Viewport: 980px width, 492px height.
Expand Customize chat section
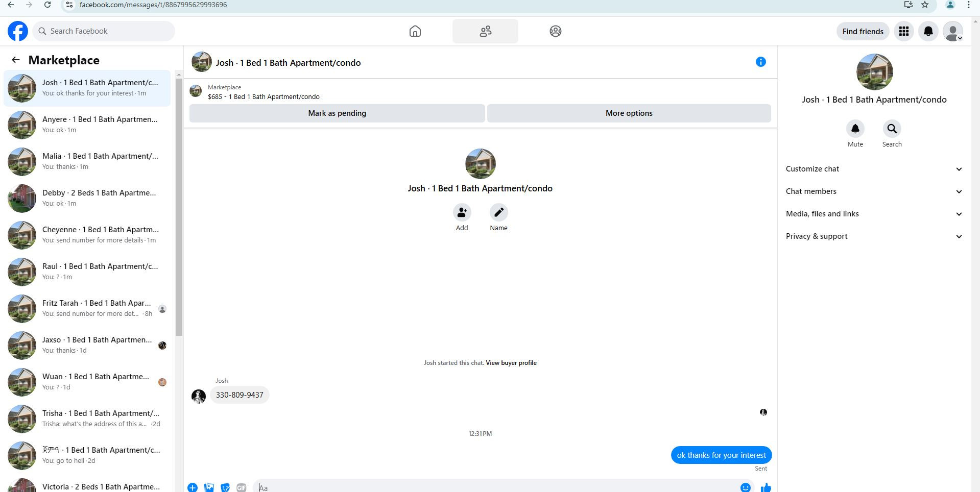[x=874, y=169]
